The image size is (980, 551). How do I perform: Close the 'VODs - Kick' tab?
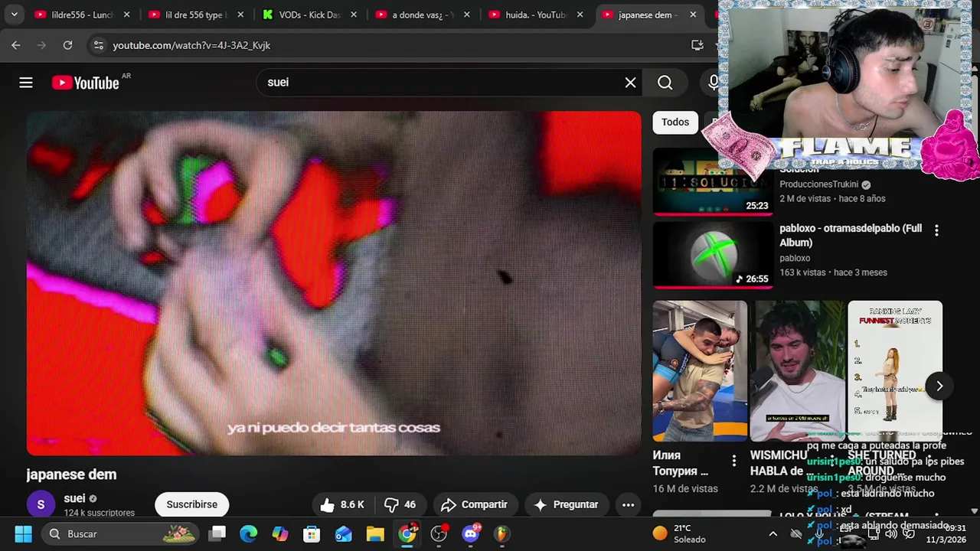353,15
